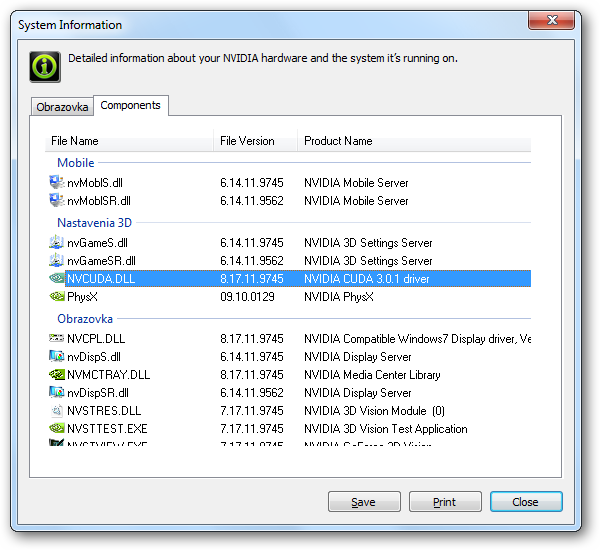This screenshot has width=600, height=550.
Task: Select the nvDispS.dll file name
Action: point(94,357)
